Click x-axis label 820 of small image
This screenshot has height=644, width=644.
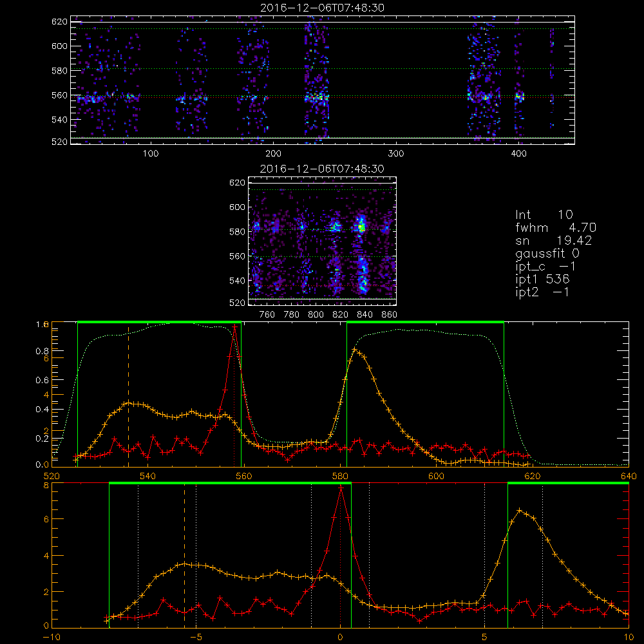coord(341,315)
